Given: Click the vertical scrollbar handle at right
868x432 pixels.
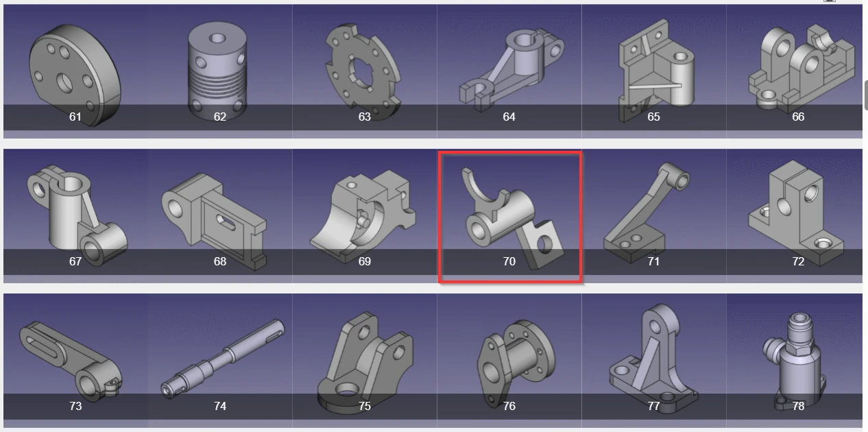Looking at the screenshot, I should tap(866, 95).
